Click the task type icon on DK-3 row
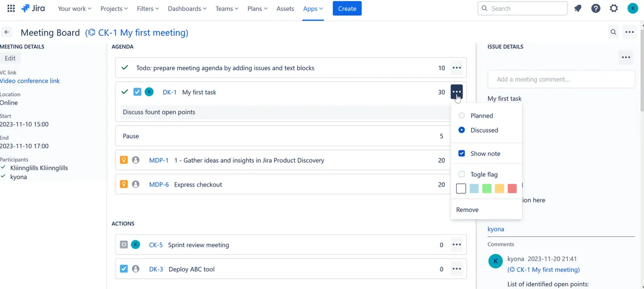Viewport: 644px width, 289px height. [x=124, y=269]
